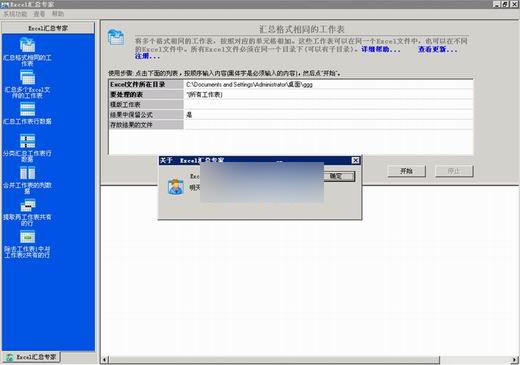Close the 关于 Excel汇总专家 dialog

[356, 160]
